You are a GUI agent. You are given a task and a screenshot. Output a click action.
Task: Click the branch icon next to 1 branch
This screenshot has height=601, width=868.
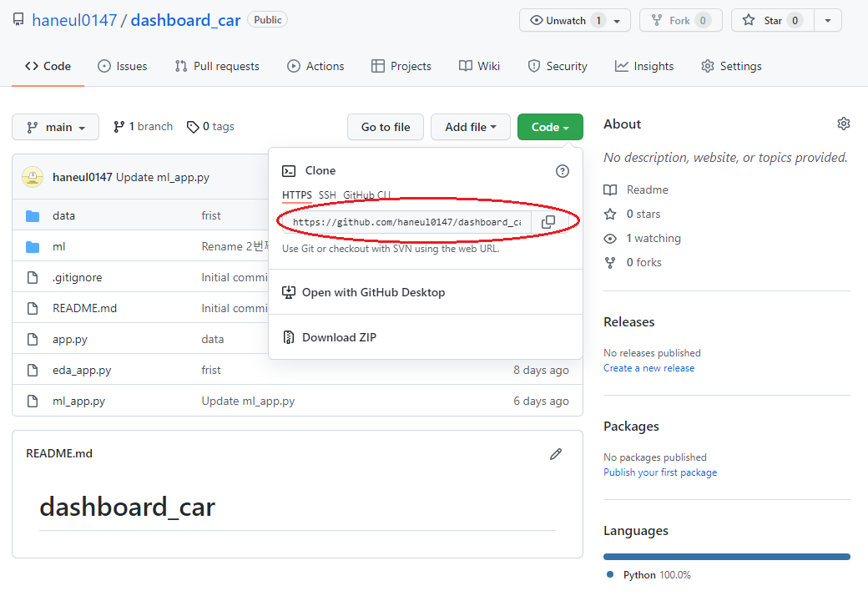[x=119, y=127]
